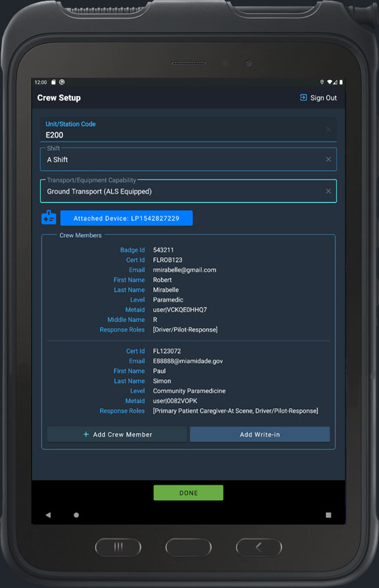Click the Badge Id label
This screenshot has width=379, height=588.
point(132,250)
